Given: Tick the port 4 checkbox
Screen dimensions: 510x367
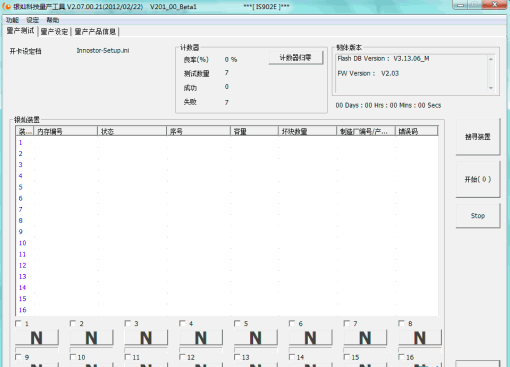Looking at the screenshot, I should tap(182, 323).
